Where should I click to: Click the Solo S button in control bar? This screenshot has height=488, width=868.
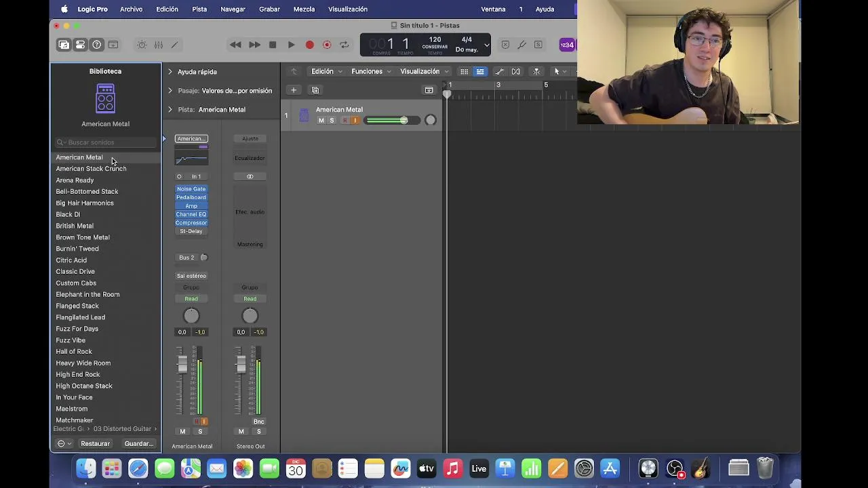538,45
